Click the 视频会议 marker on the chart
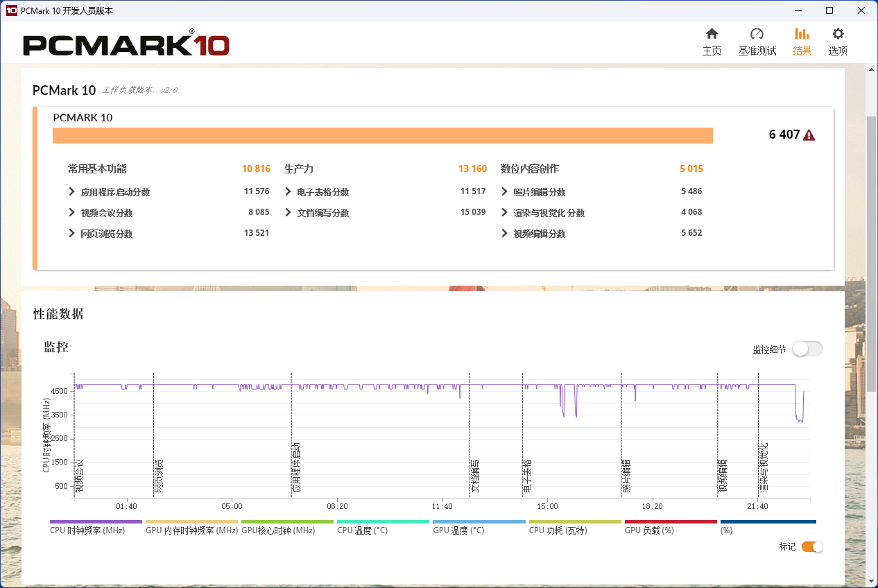The width and height of the screenshot is (878, 588). click(x=79, y=476)
